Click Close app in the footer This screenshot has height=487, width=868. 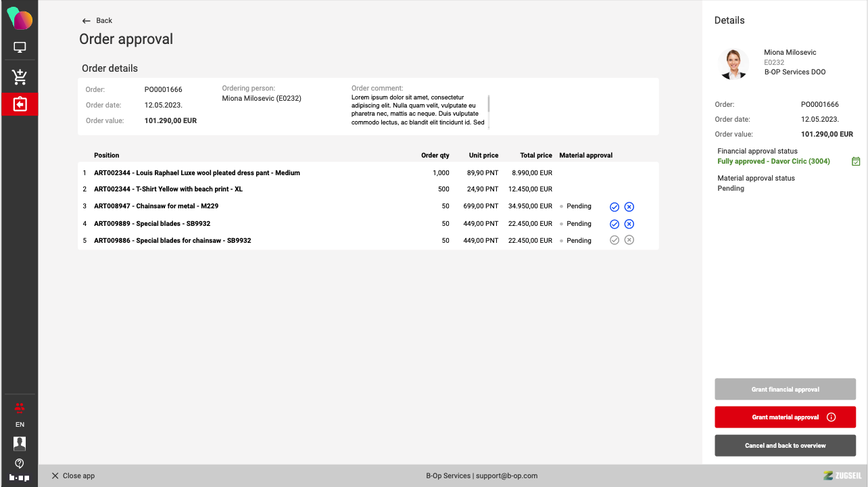(73, 476)
